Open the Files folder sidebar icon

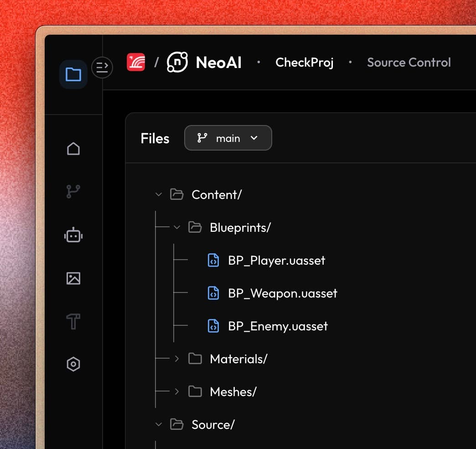73,74
